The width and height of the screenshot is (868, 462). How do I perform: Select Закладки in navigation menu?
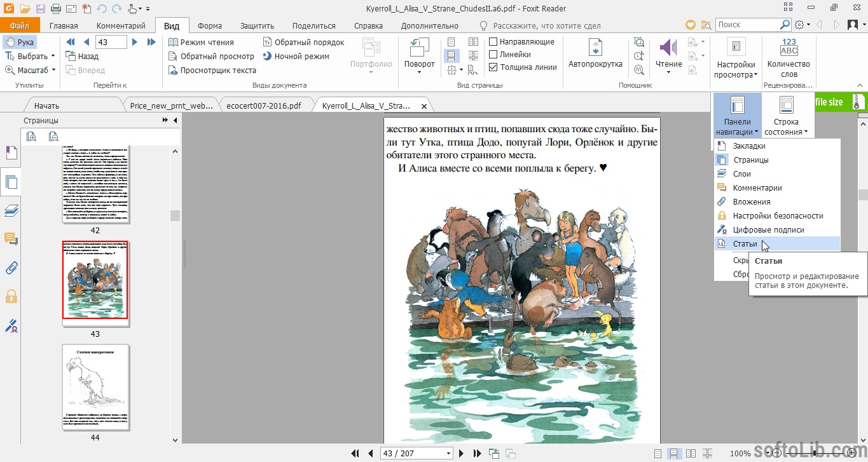click(777, 146)
